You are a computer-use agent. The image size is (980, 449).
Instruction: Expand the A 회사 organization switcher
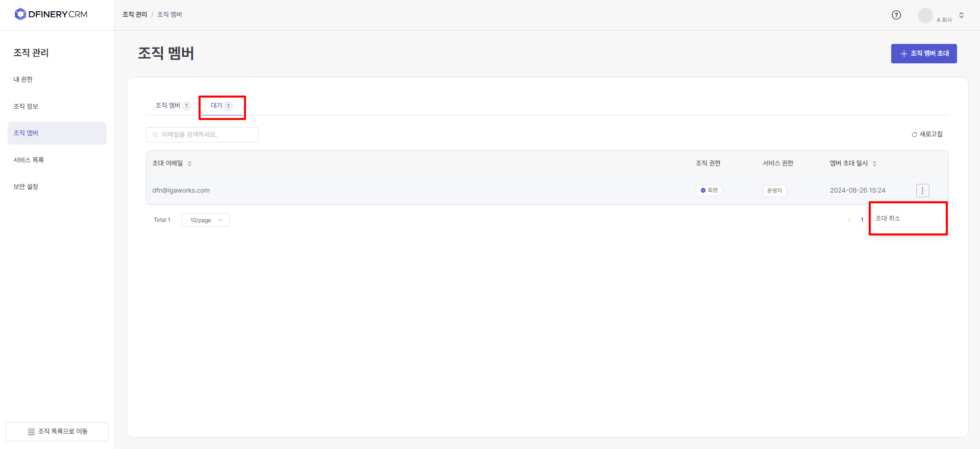coord(961,15)
